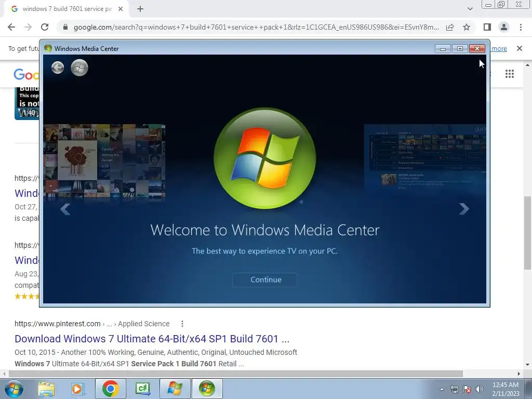
Task: View site info via the padlock icon
Action: (x=65, y=27)
